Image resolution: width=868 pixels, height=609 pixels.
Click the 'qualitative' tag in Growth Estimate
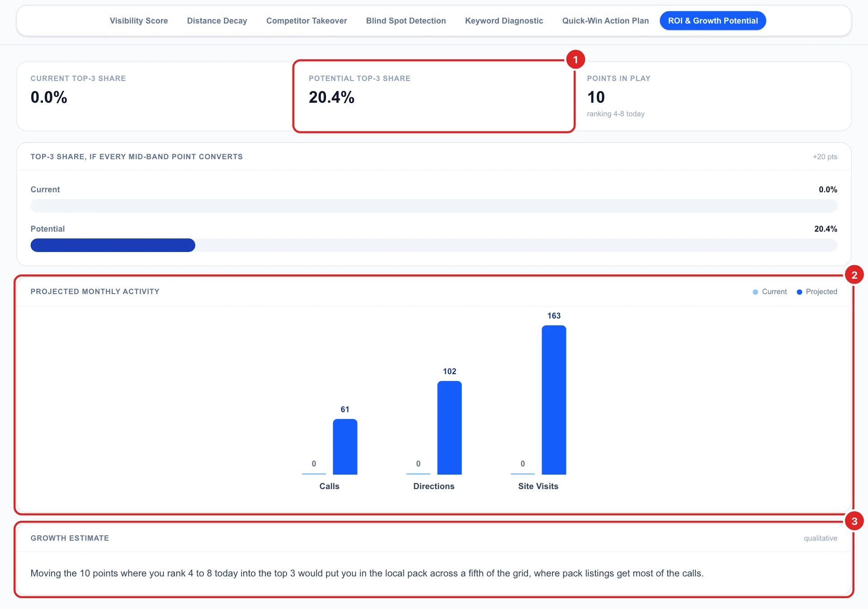point(821,538)
